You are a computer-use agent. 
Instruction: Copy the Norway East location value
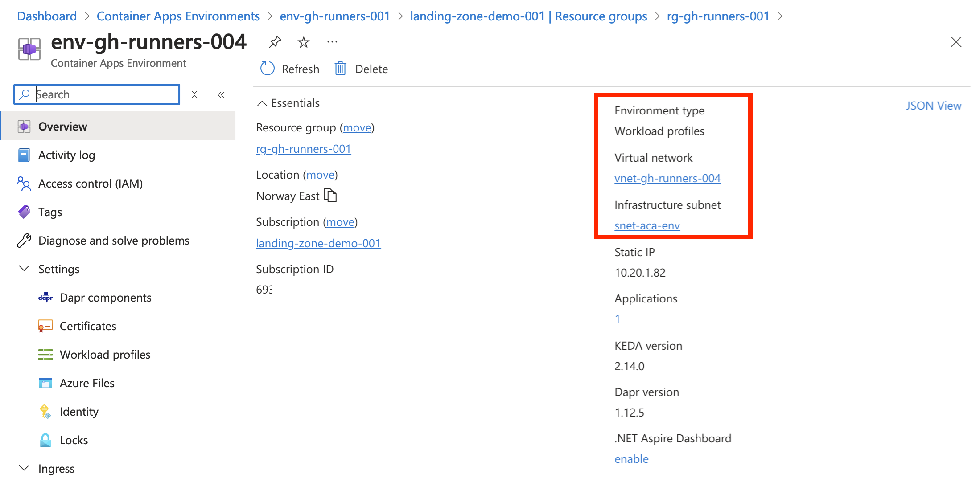330,196
